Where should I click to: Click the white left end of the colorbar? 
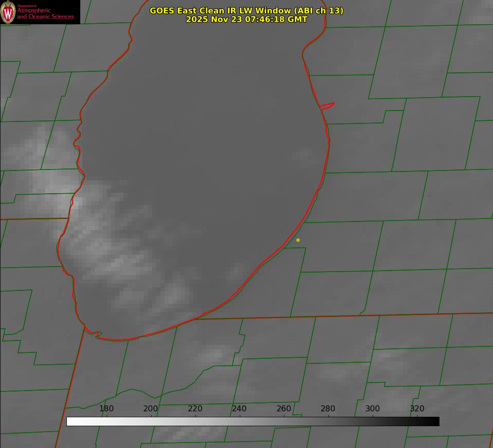[x=70, y=422]
